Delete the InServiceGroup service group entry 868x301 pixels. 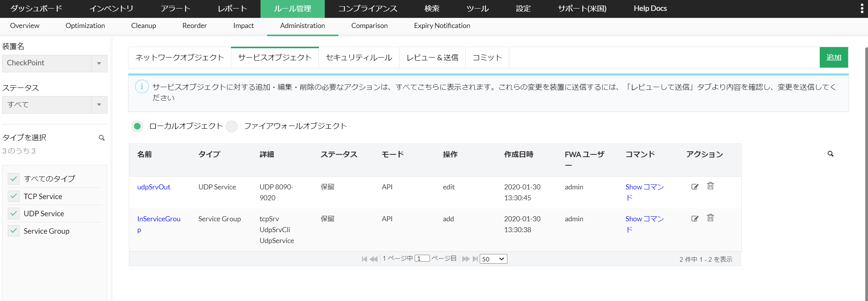pyautogui.click(x=710, y=218)
